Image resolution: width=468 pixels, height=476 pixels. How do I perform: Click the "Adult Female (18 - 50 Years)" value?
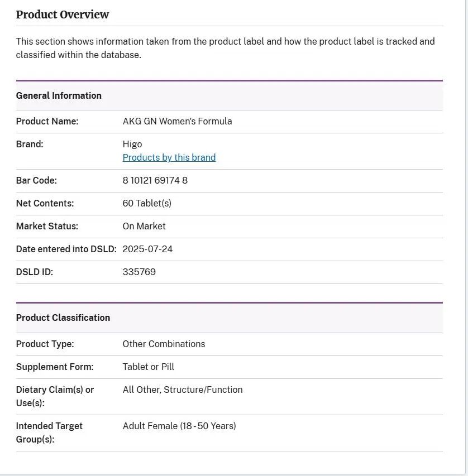click(x=179, y=426)
